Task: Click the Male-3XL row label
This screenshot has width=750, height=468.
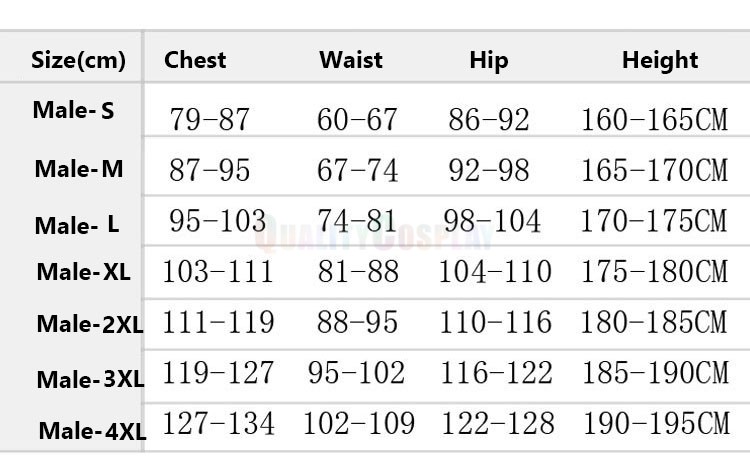Action: pos(90,379)
